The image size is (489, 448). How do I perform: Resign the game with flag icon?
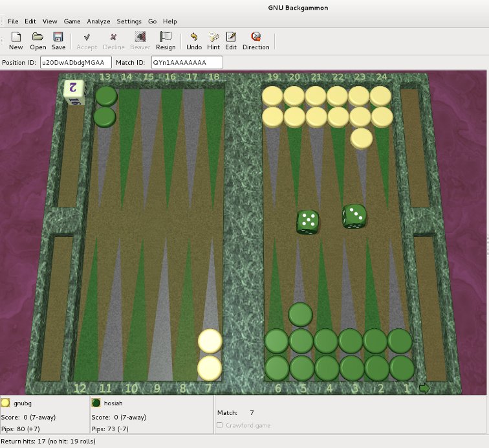(166, 41)
